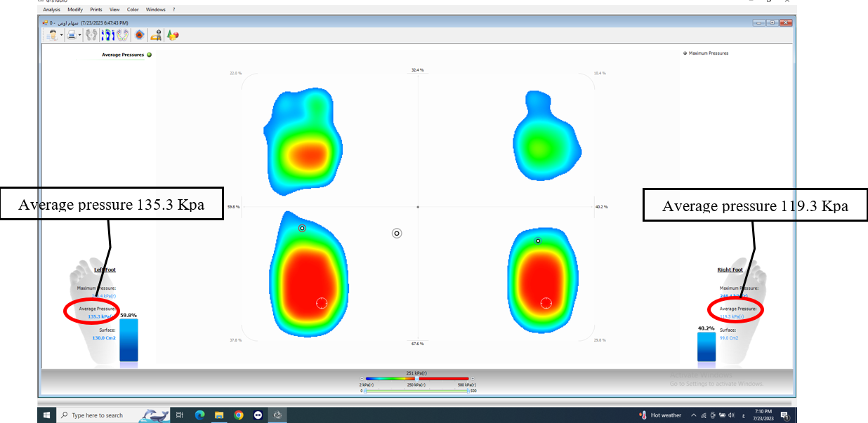Open the ? help menu
The height and width of the screenshot is (423, 868).
174,10
